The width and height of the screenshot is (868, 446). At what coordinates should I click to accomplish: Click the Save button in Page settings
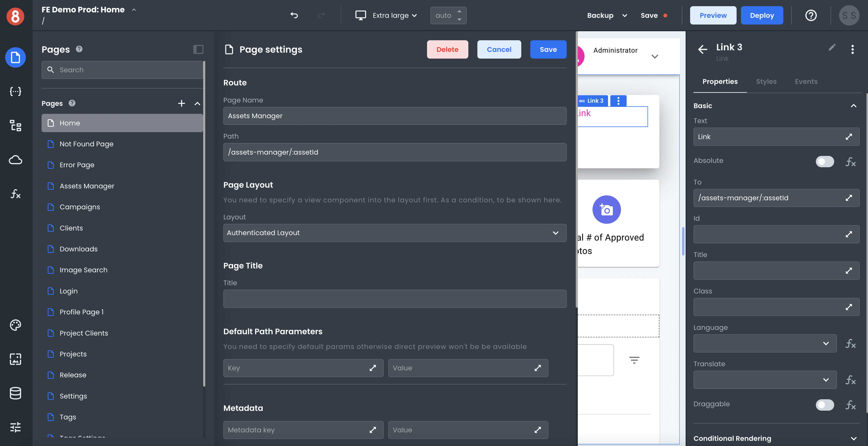pos(548,50)
